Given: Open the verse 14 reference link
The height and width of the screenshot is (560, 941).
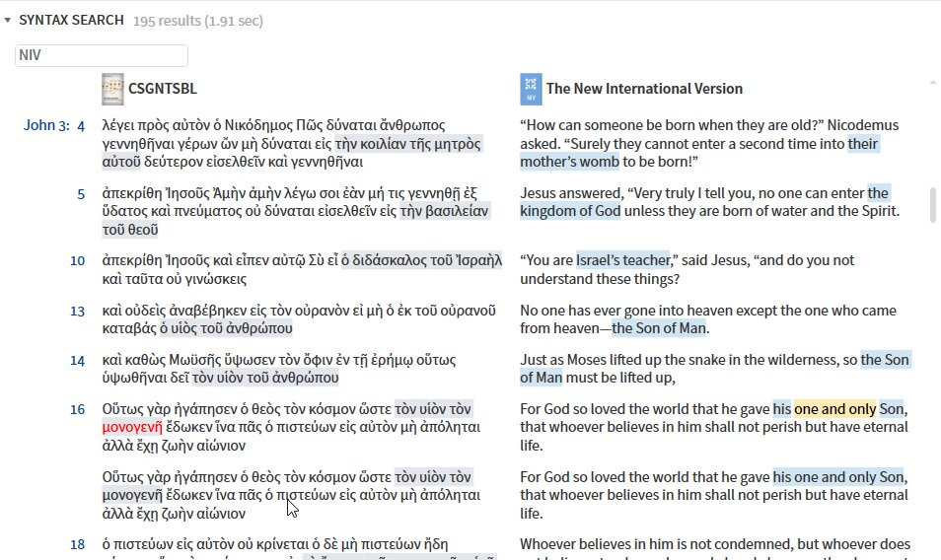Looking at the screenshot, I should [x=77, y=360].
